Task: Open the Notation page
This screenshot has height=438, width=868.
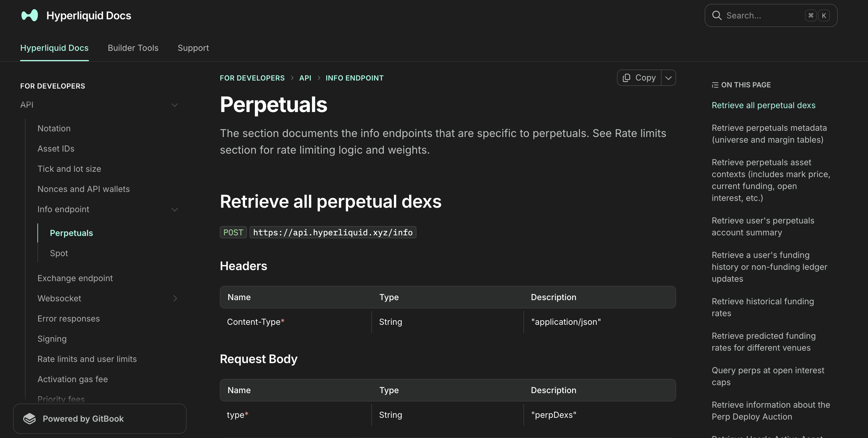Action: [54, 128]
